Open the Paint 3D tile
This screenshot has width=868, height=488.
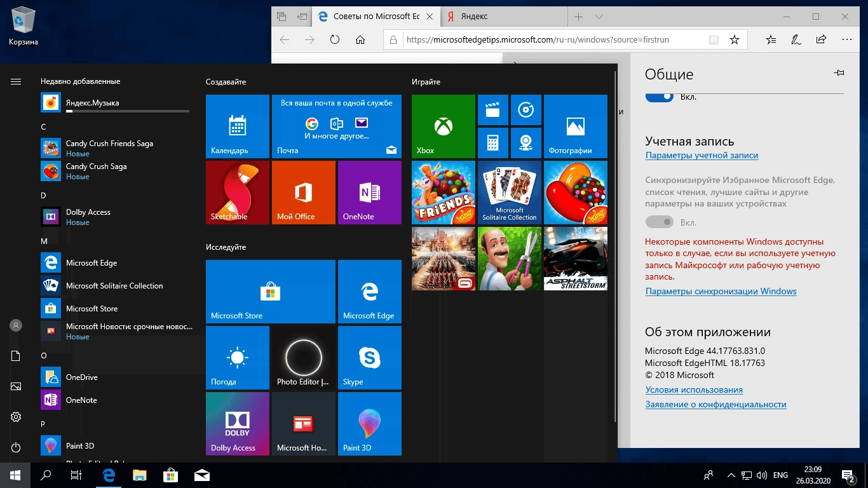[370, 424]
